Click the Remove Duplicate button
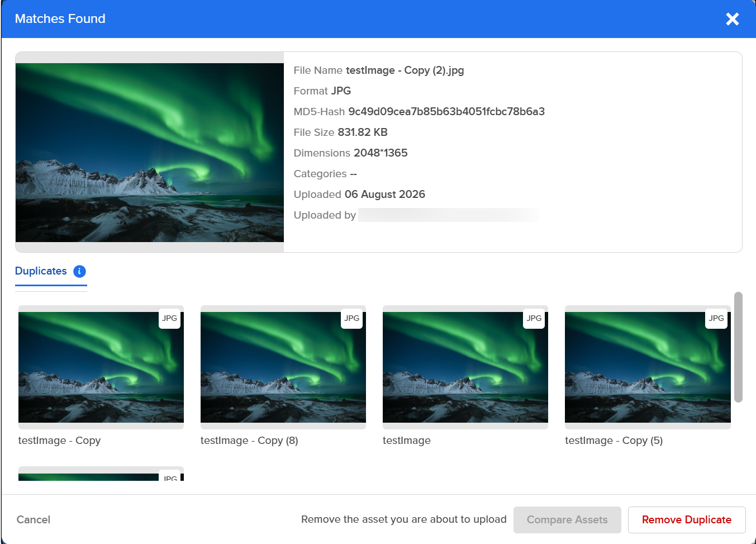Screen dimensions: 756x544 click(x=687, y=520)
